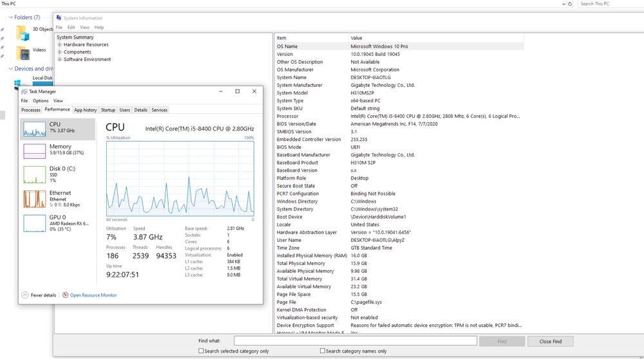644x359 pixels.
Task: Expand Components tree node
Action: point(59,51)
